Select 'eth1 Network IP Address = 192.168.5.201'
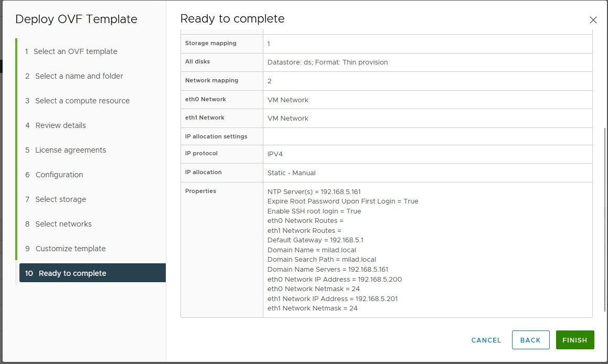 click(x=332, y=298)
